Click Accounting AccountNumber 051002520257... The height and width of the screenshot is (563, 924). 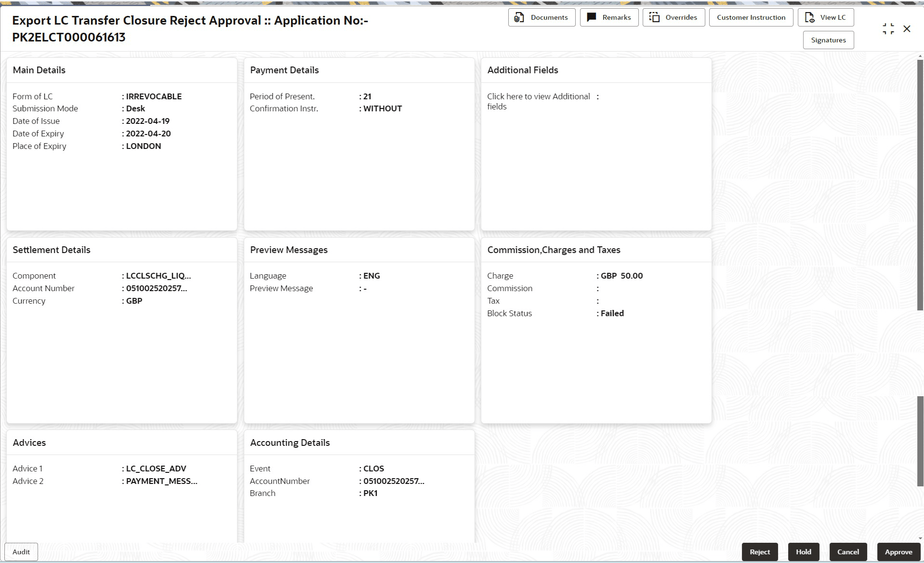tap(394, 481)
